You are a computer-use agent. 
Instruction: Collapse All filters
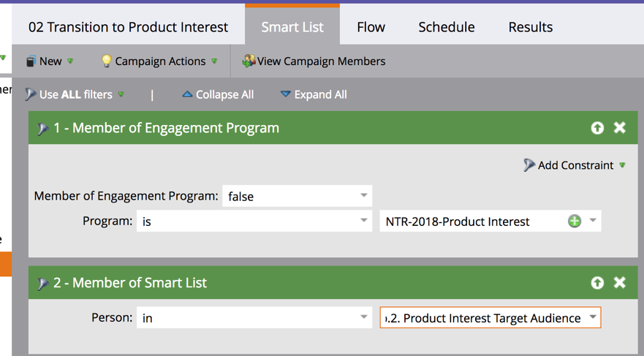(x=218, y=94)
